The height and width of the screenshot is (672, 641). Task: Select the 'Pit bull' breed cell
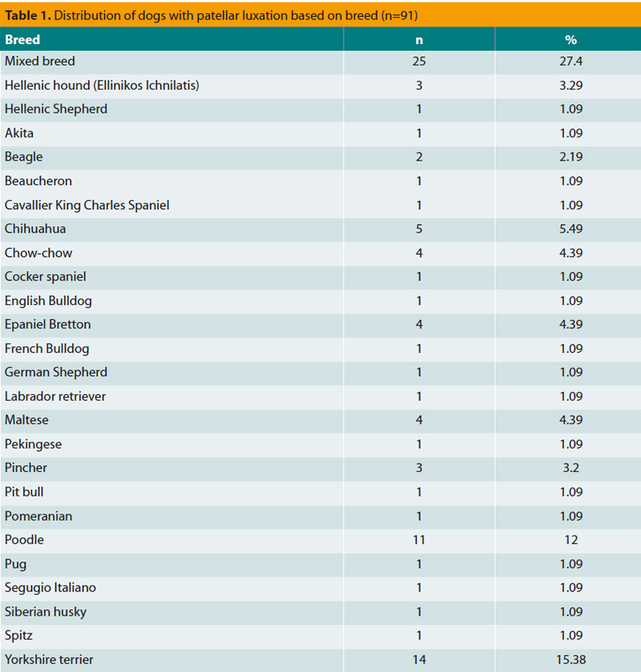point(24,492)
